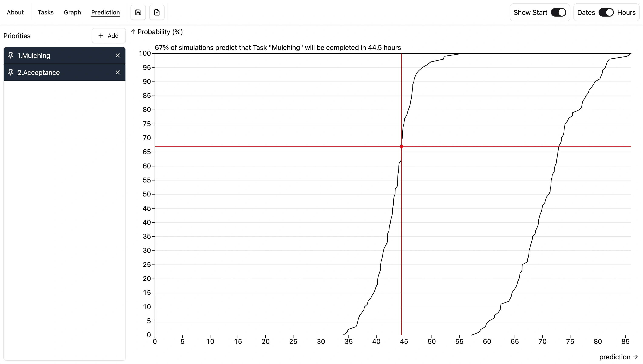This screenshot has height=364, width=643.
Task: Select the Prediction tab
Action: click(x=105, y=12)
